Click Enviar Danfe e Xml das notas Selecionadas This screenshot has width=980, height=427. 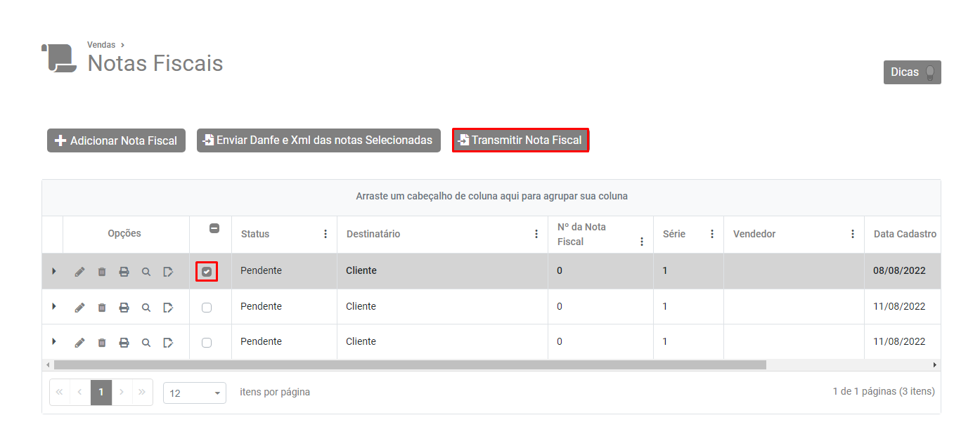318,140
